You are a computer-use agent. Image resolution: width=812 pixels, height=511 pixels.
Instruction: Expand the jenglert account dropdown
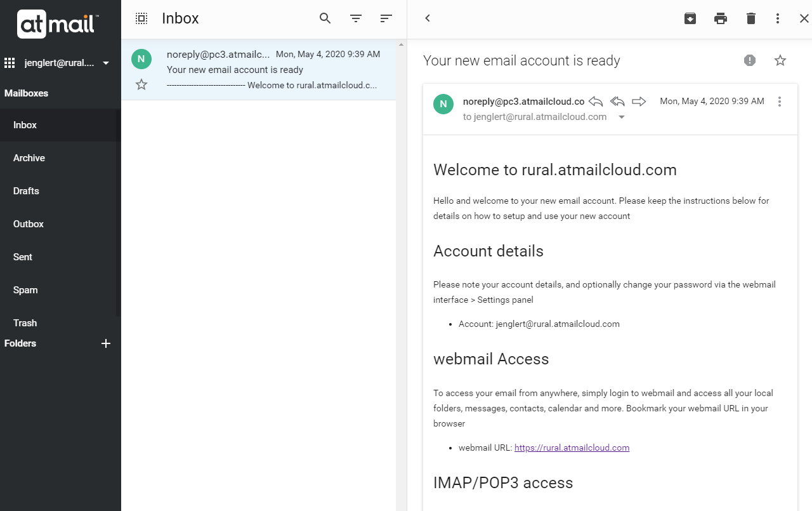(x=106, y=63)
